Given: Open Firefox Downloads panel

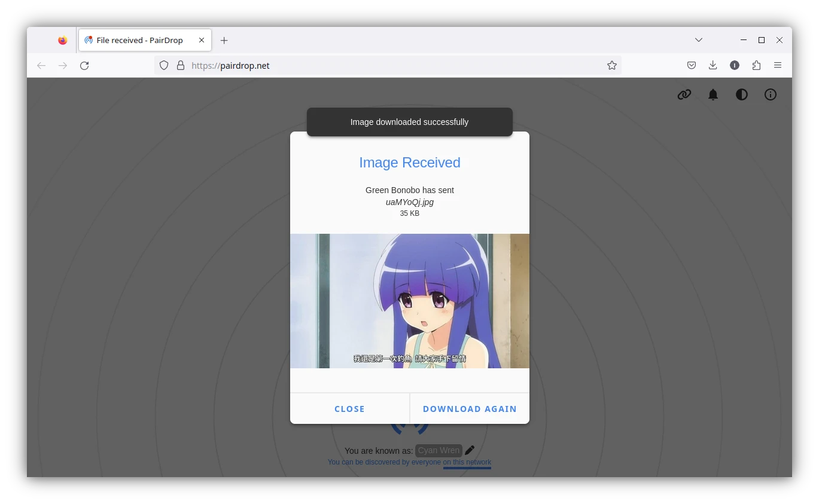Looking at the screenshot, I should coord(713,65).
